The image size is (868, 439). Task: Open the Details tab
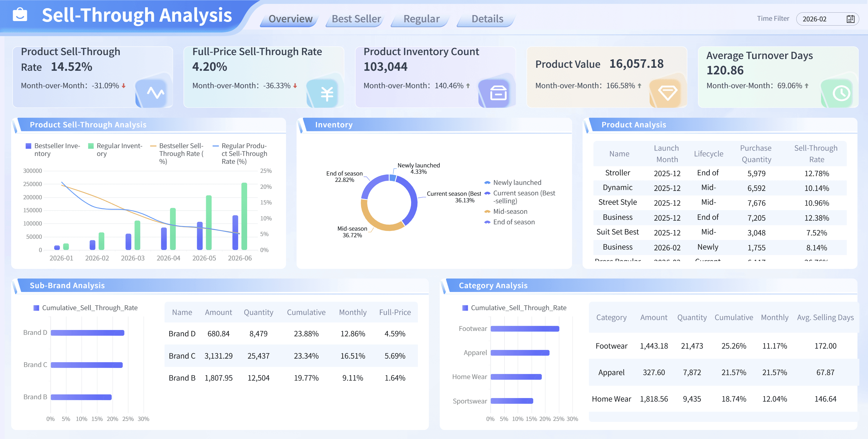point(487,19)
